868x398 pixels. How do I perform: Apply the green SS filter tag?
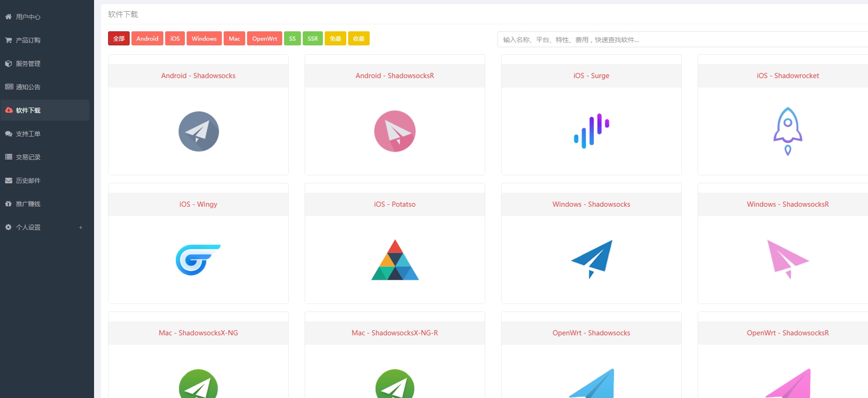(x=292, y=38)
